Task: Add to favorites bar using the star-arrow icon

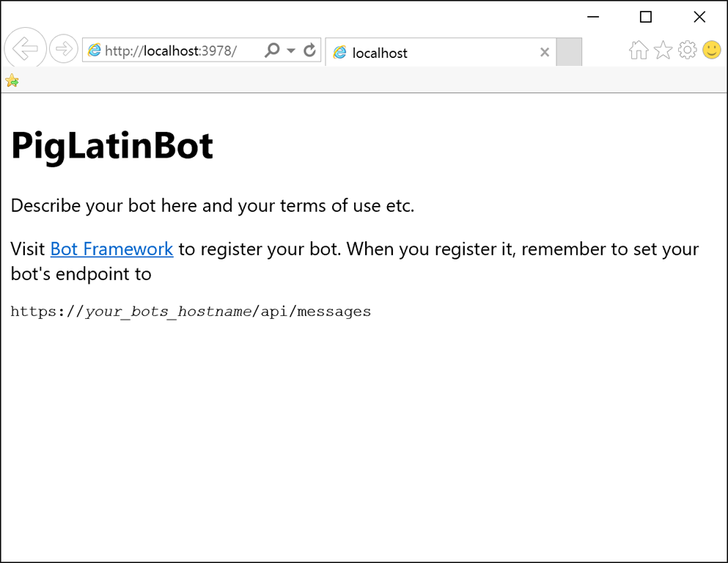Action: (12, 81)
